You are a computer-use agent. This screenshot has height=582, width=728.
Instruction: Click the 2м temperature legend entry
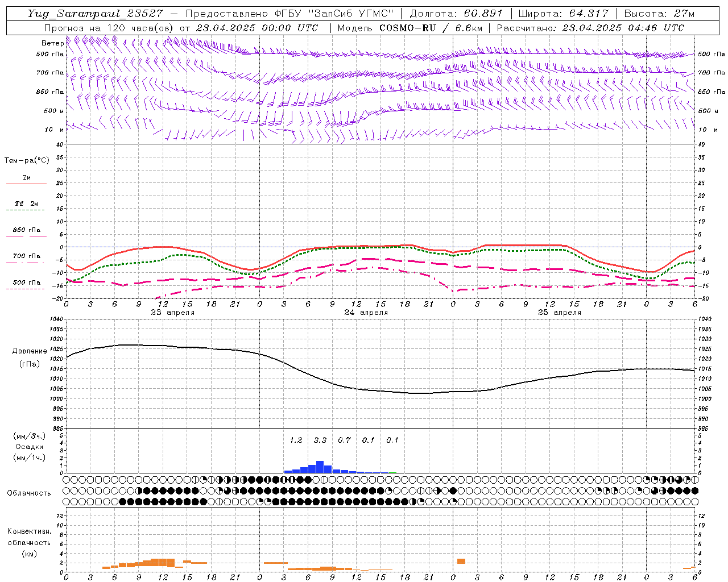[27, 178]
